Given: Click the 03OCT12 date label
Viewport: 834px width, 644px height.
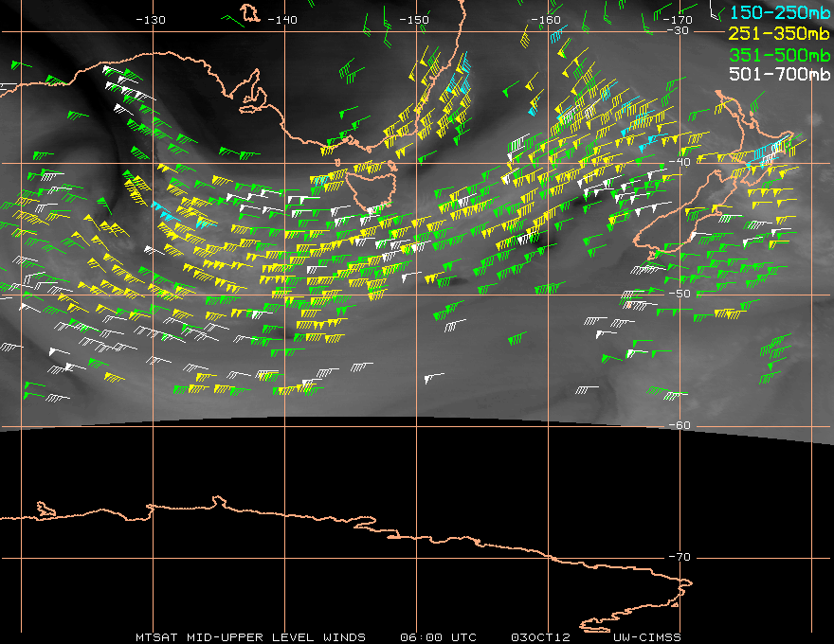Looking at the screenshot, I should tap(540, 637).
